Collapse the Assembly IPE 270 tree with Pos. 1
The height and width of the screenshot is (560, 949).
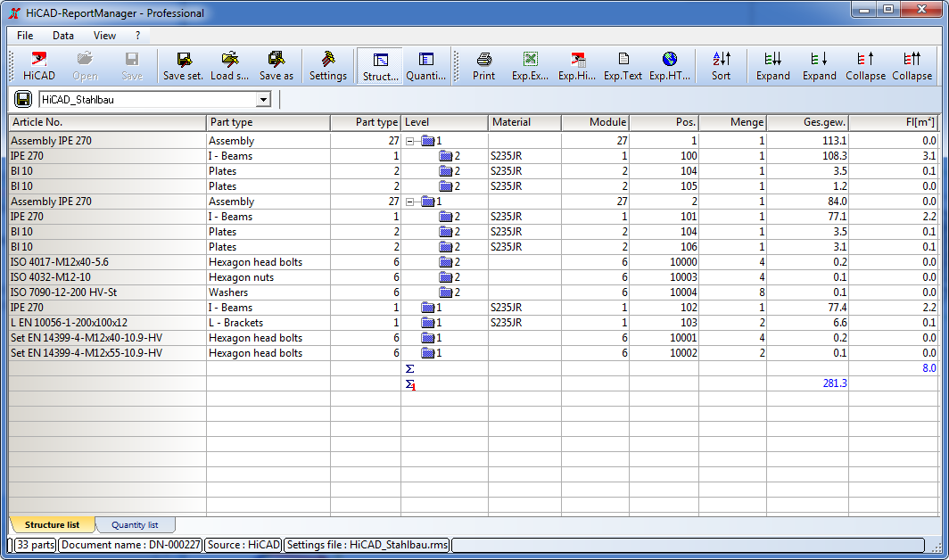pos(409,141)
